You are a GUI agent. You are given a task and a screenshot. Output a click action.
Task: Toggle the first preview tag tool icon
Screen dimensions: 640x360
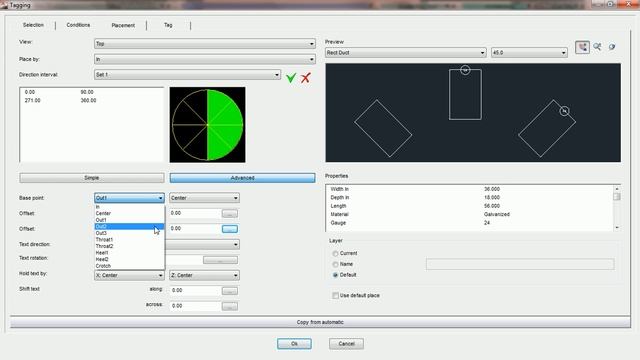tap(582, 47)
